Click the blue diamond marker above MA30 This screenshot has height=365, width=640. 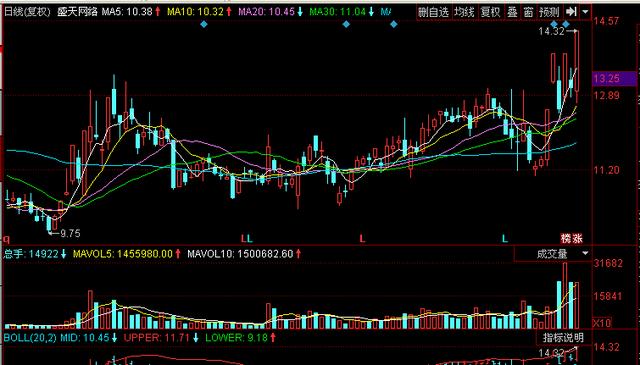[x=346, y=24]
